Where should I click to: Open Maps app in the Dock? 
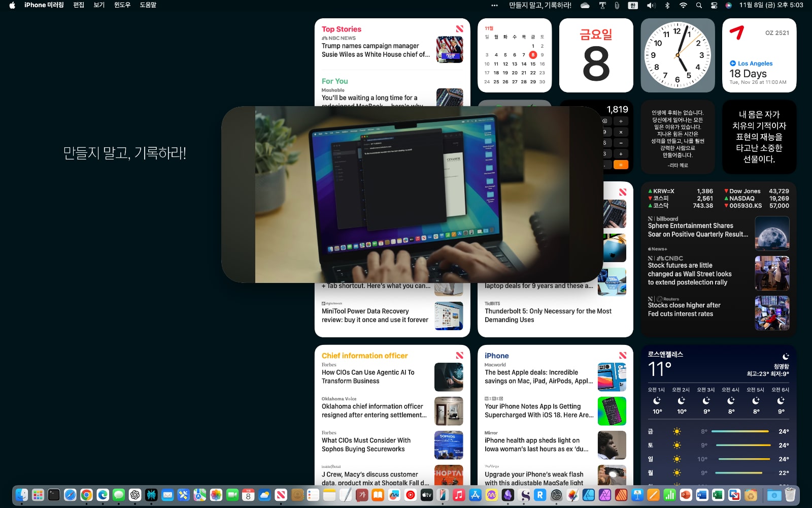pyautogui.click(x=199, y=495)
